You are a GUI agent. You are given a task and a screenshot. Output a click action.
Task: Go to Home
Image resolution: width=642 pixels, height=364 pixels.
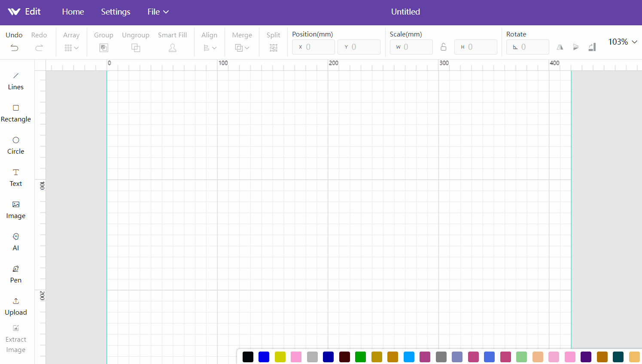(x=73, y=12)
